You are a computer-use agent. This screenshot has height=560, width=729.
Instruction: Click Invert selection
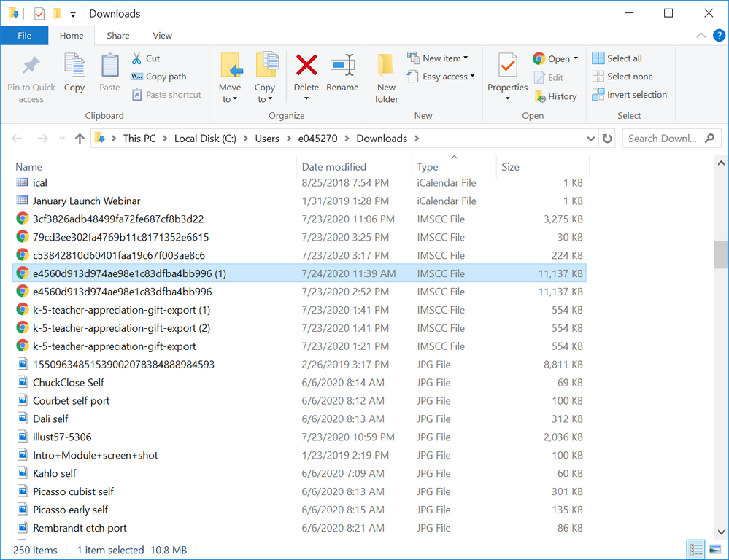tap(629, 94)
